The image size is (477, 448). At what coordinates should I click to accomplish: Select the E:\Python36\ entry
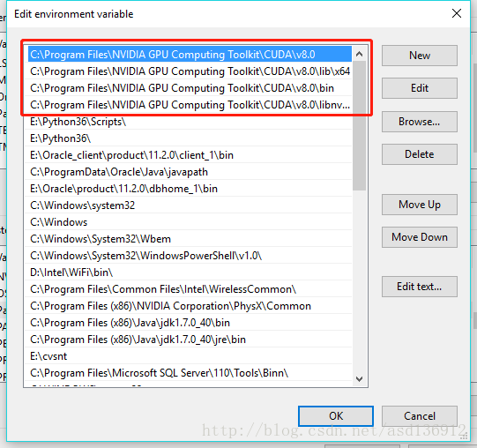[189, 138]
